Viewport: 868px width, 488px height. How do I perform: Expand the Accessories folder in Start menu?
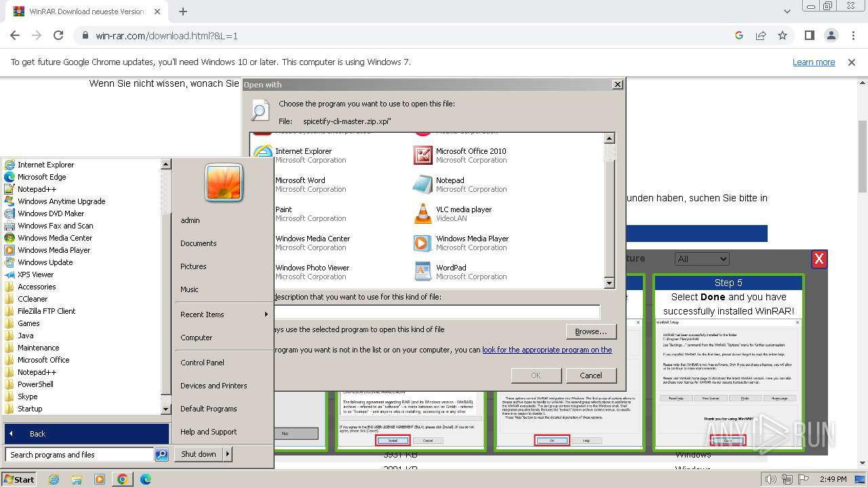[31, 287]
